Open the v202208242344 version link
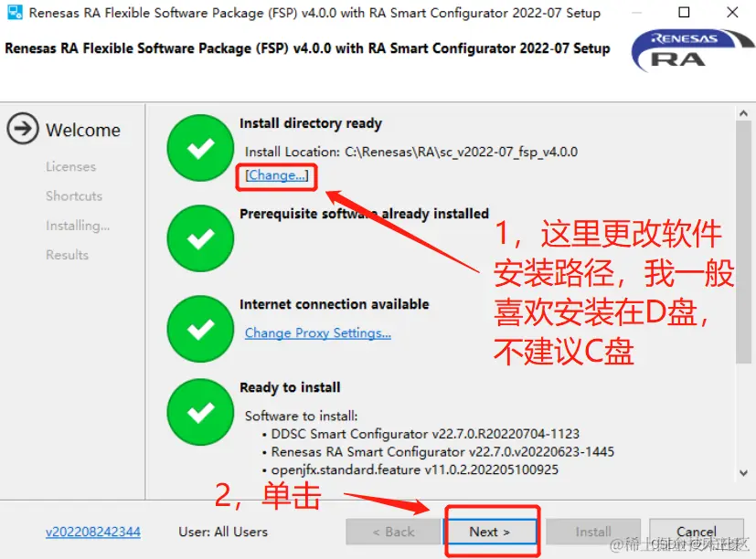This screenshot has width=756, height=559. tap(93, 532)
